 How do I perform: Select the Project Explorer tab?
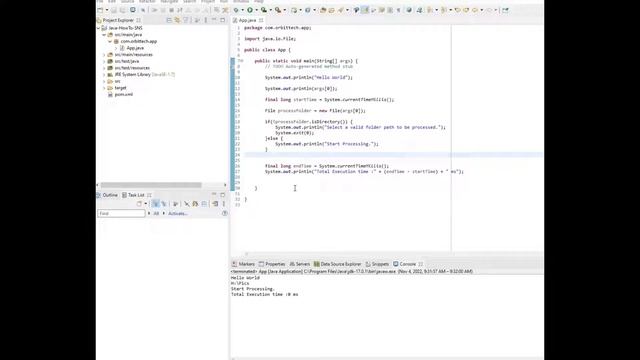118,20
